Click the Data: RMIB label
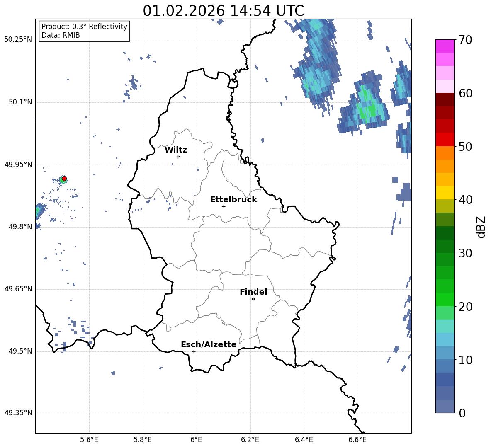 tap(61, 35)
